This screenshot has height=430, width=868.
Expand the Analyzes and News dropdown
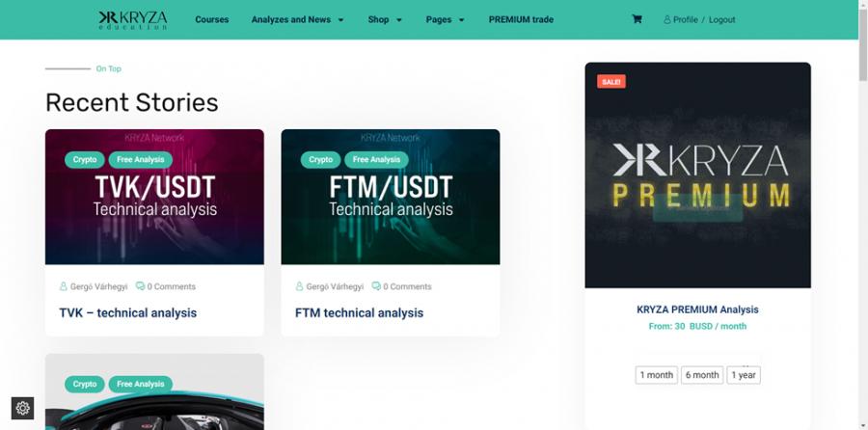(298, 19)
